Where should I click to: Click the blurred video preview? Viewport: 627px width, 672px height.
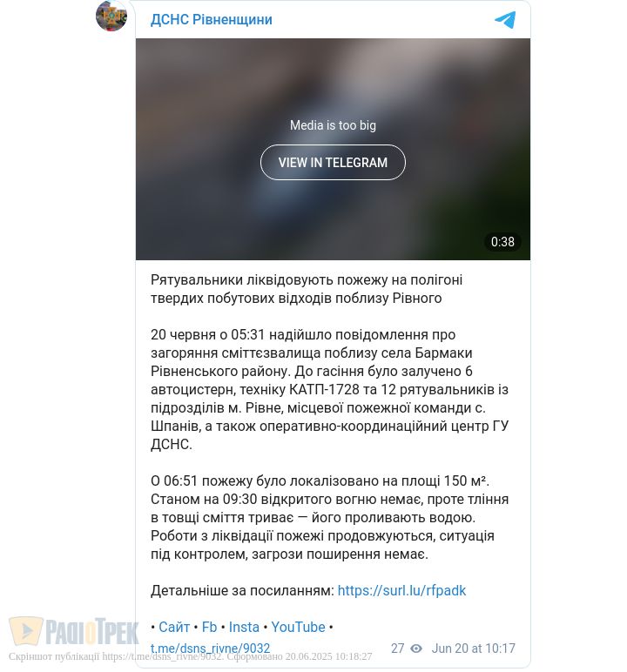pos(333,149)
